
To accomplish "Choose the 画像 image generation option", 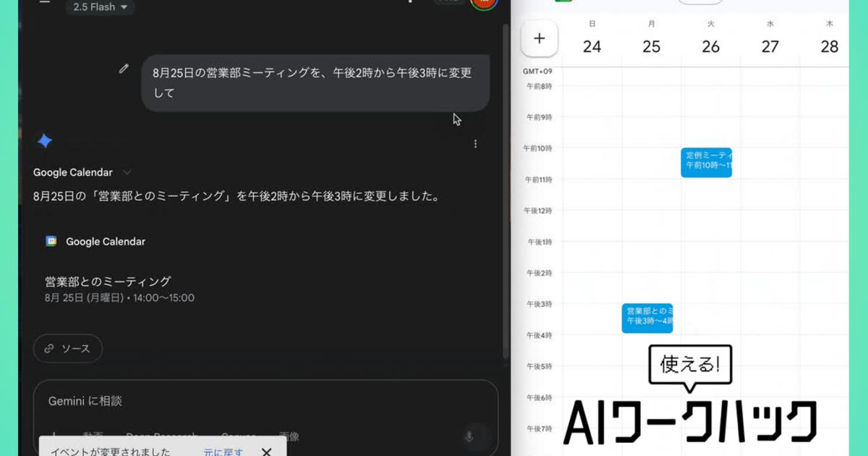I will point(290,436).
